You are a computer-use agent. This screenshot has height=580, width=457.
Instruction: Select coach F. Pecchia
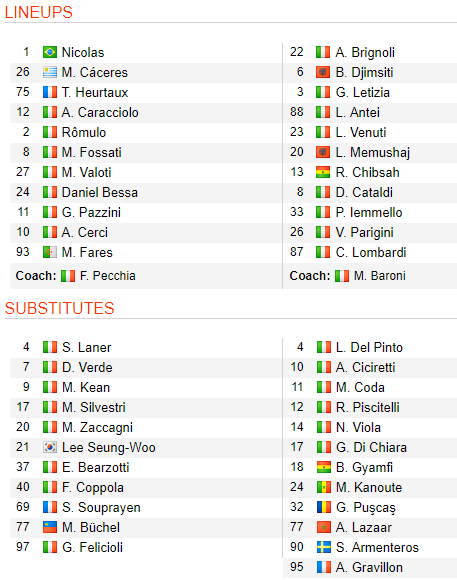point(107,276)
